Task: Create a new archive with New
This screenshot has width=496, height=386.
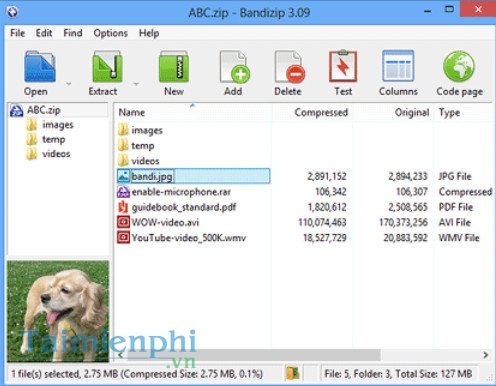Action: coord(174,66)
